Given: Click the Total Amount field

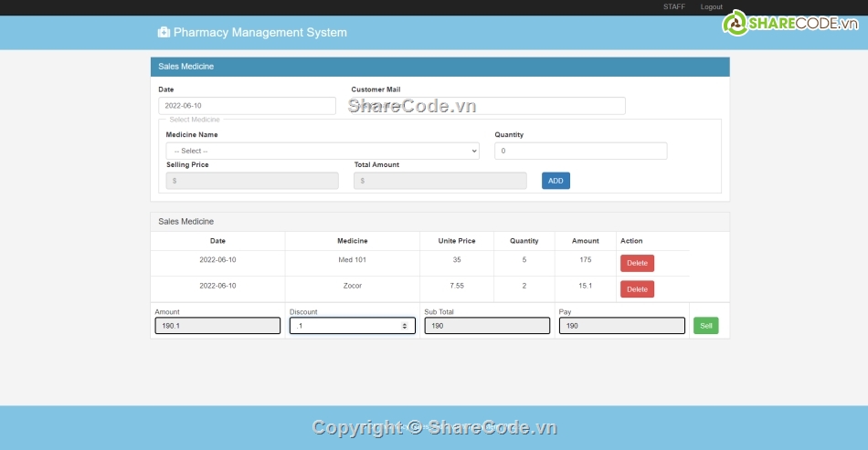Looking at the screenshot, I should pos(439,181).
